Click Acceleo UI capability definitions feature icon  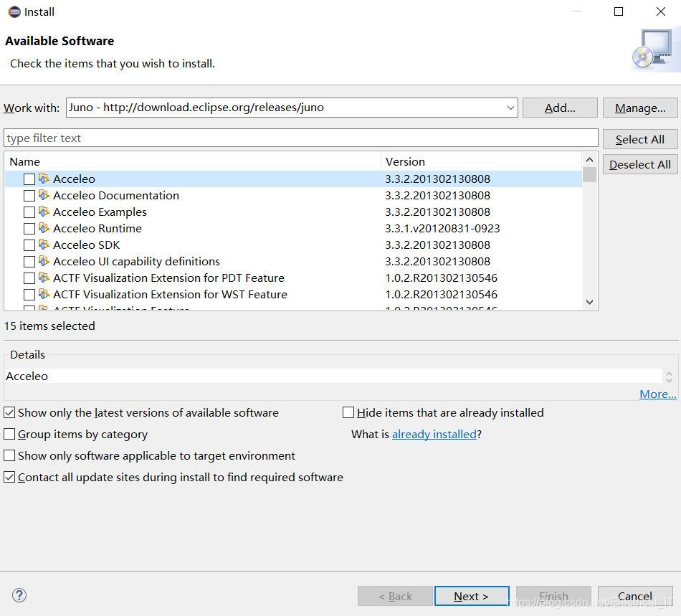click(x=44, y=261)
